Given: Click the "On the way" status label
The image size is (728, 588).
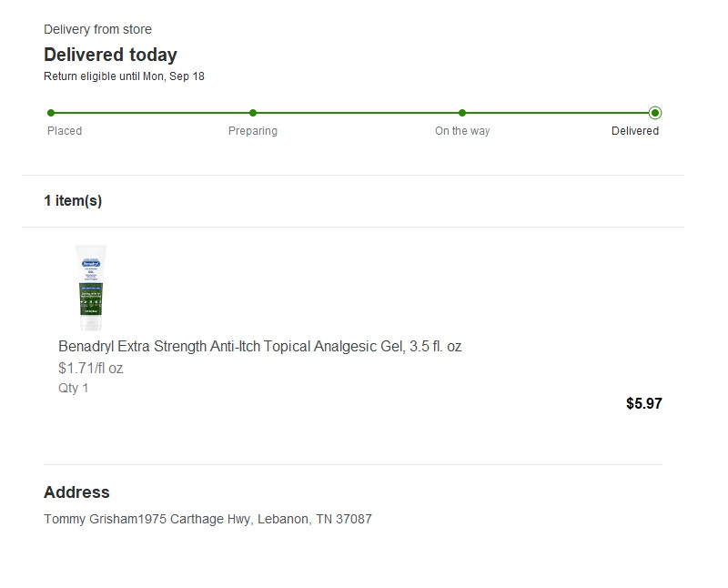Looking at the screenshot, I should (462, 131).
